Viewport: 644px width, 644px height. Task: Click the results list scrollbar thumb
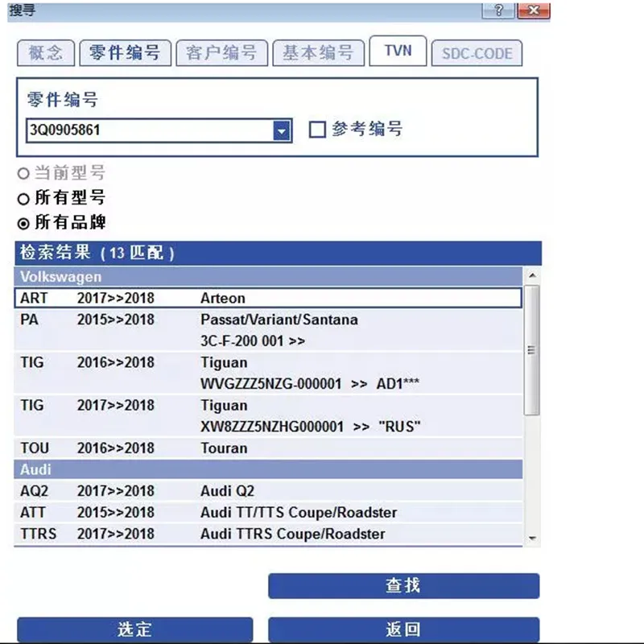(532, 350)
